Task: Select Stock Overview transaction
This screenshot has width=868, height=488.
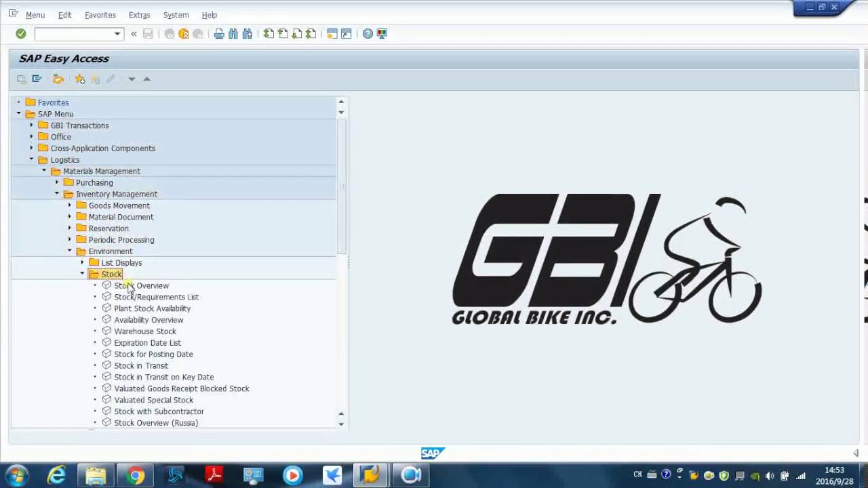Action: 141,285
